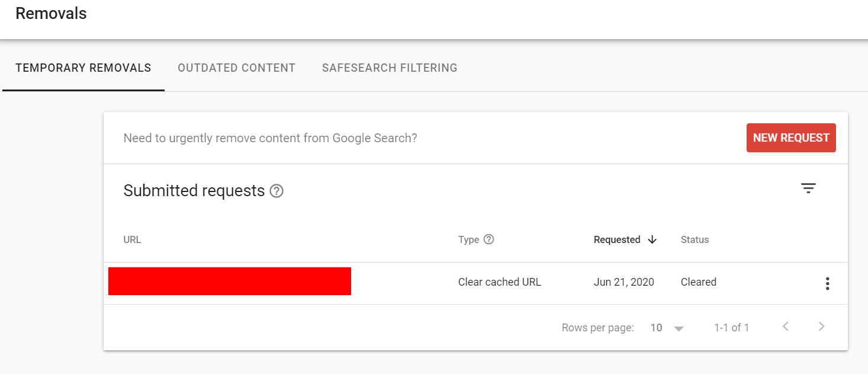Switch to the Outdated Content tab
This screenshot has width=868, height=374.
tap(236, 68)
